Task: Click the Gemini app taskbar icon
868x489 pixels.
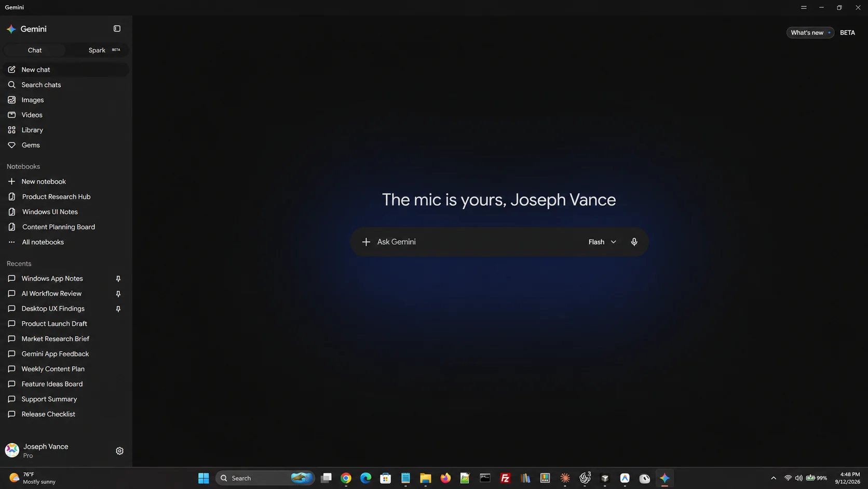Action: [x=664, y=478]
